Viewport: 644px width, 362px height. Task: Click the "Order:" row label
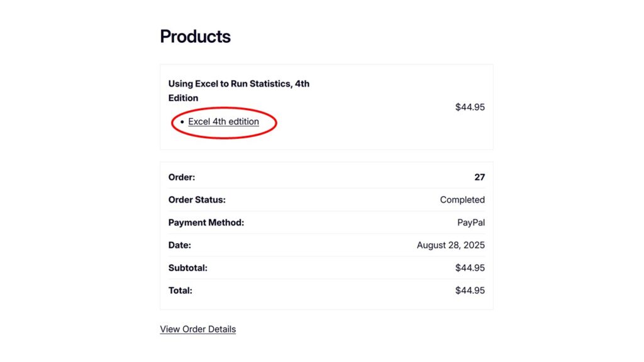pyautogui.click(x=182, y=177)
